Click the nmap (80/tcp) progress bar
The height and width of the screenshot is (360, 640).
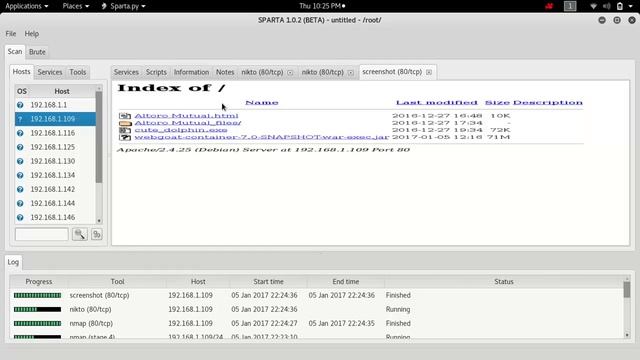[x=37, y=323]
